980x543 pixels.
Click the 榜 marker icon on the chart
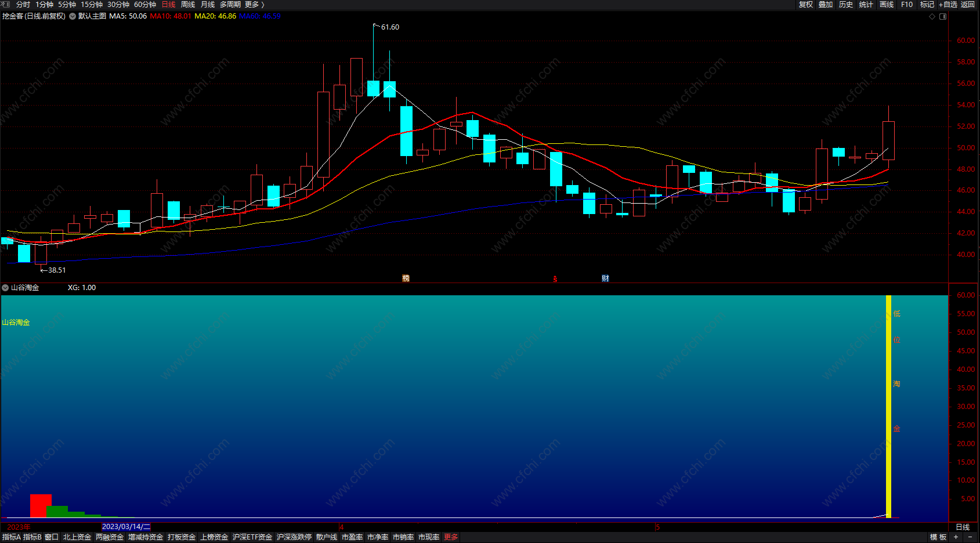[x=406, y=278]
